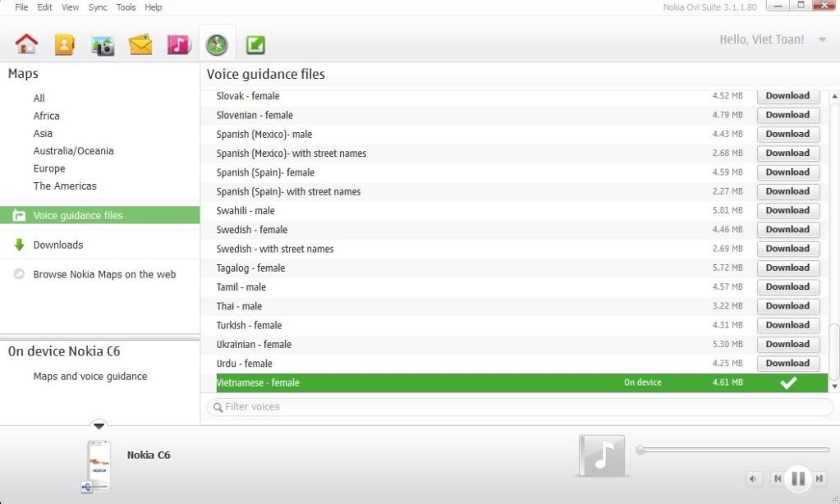Download Swedish - female voice
The height and width of the screenshot is (504, 840).
click(x=788, y=229)
